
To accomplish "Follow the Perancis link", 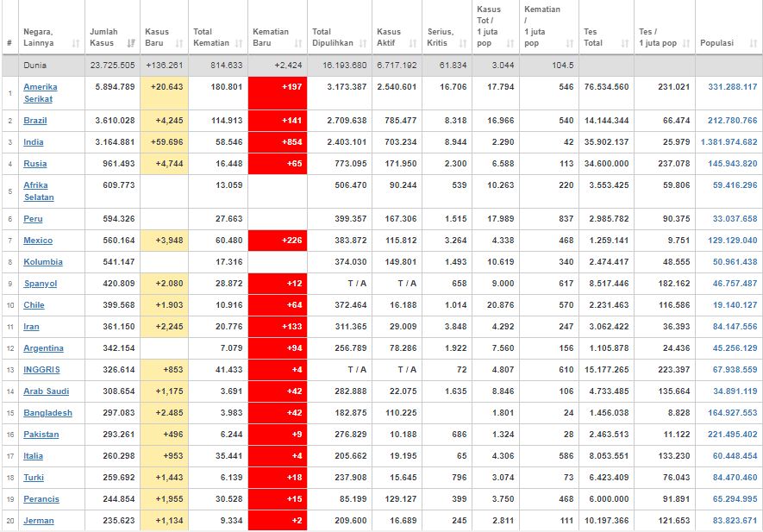I will pyautogui.click(x=41, y=499).
